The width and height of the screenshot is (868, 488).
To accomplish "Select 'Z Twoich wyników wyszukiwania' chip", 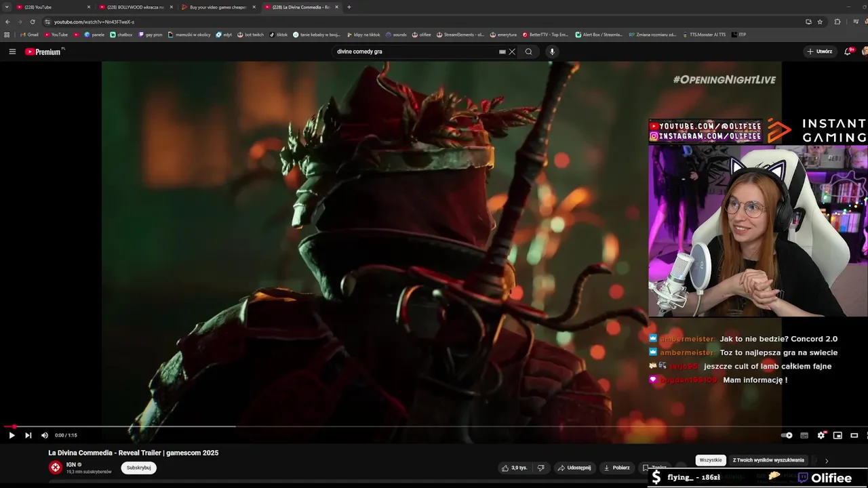I will pyautogui.click(x=768, y=460).
